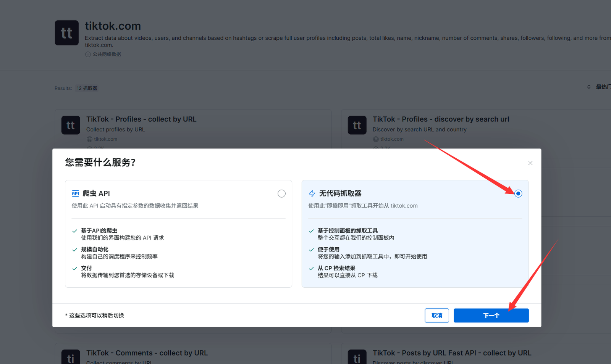
Task: Open the 最热门 sort dropdown
Action: tap(599, 87)
